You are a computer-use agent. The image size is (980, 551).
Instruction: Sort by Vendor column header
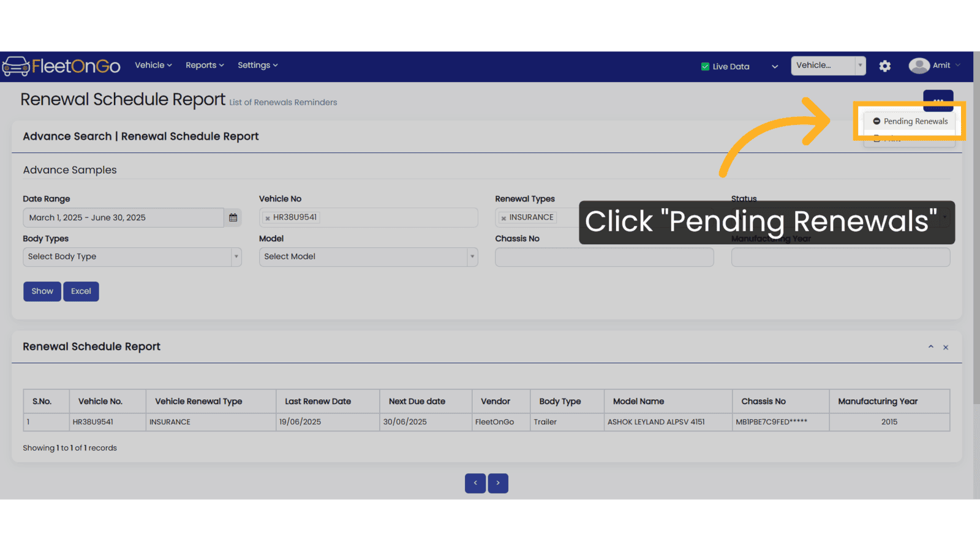(x=501, y=401)
